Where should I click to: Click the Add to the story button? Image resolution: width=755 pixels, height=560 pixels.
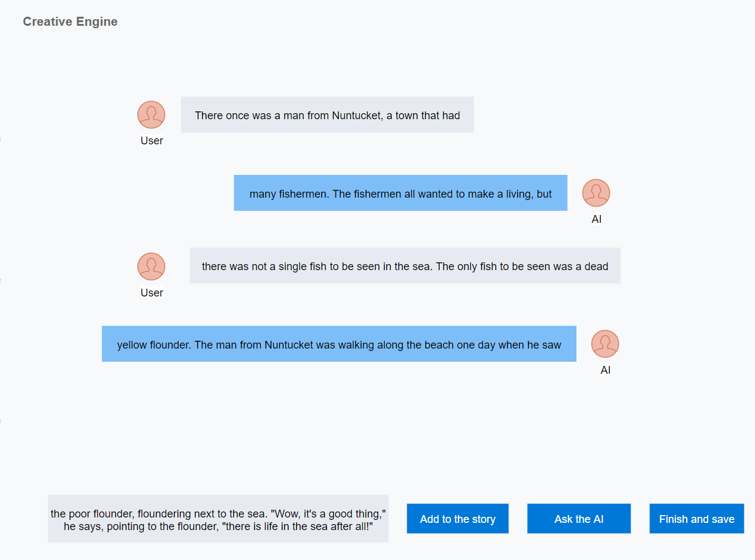(457, 519)
